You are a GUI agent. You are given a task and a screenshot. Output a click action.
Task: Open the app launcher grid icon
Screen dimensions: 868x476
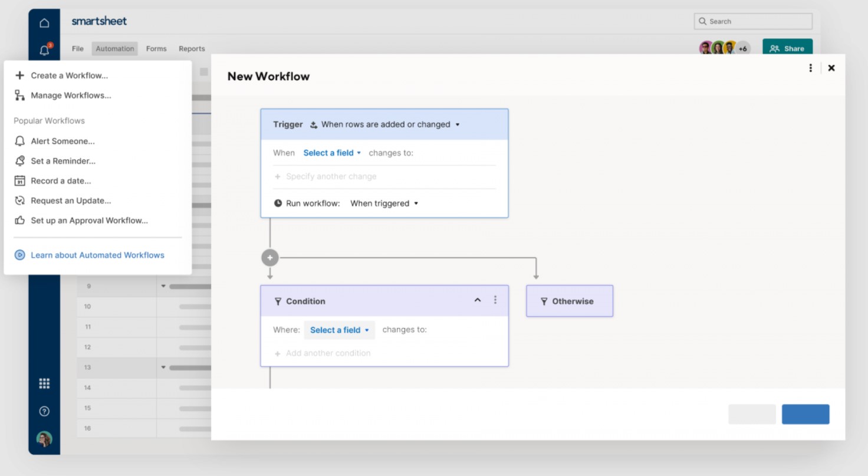click(44, 383)
